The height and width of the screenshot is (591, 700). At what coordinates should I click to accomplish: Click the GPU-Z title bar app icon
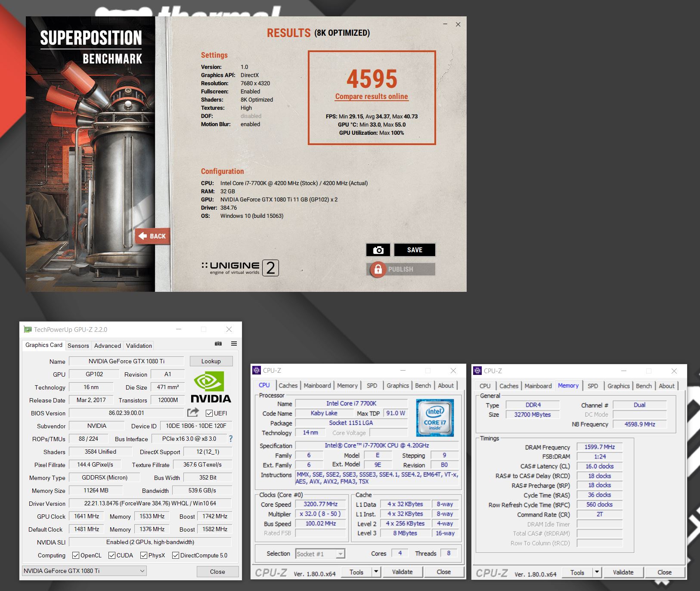tap(28, 329)
